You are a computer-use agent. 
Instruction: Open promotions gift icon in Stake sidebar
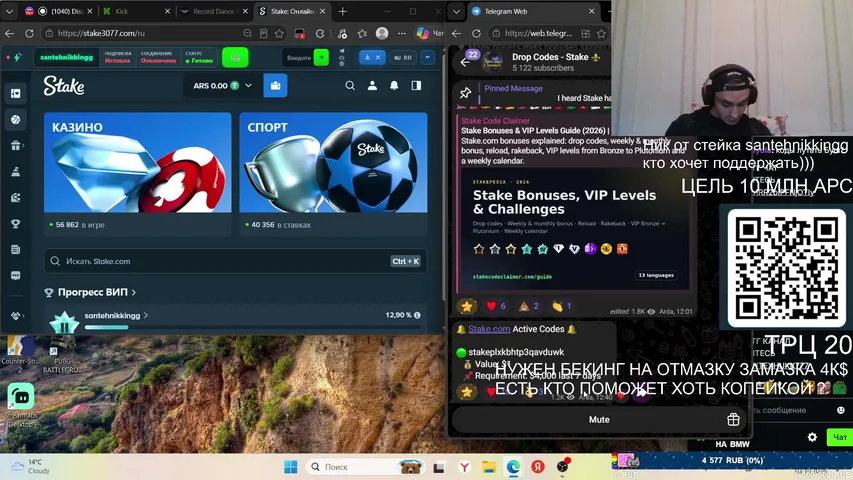pos(16,145)
